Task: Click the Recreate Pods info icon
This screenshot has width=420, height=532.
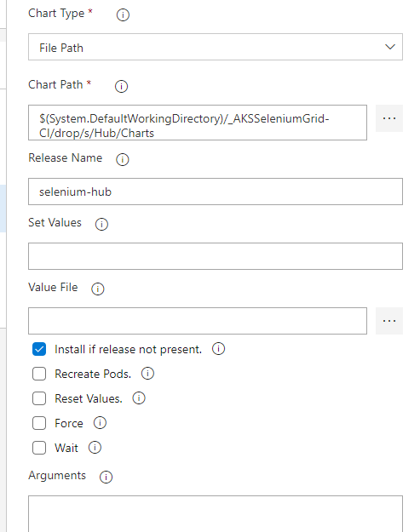Action: 147,373
